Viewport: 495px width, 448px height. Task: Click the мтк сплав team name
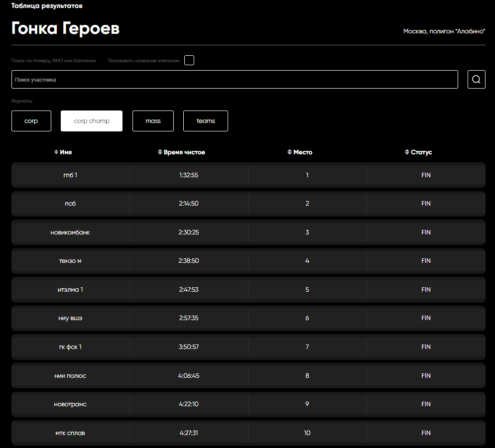click(70, 433)
